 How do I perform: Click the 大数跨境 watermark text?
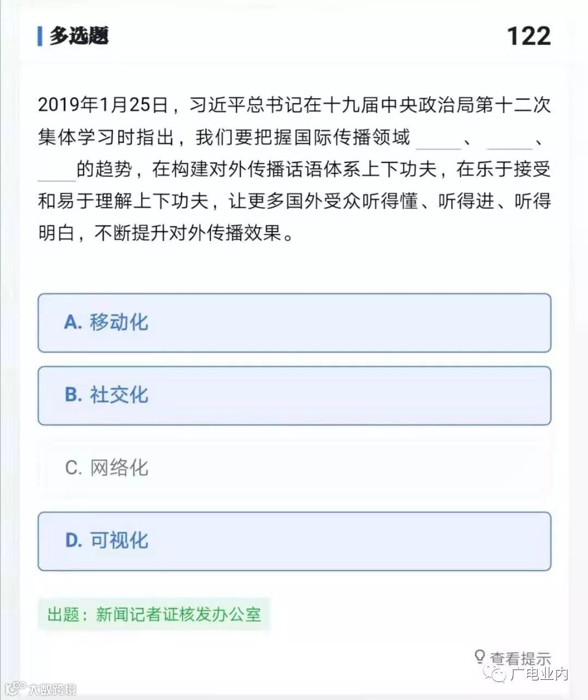pyautogui.click(x=52, y=689)
